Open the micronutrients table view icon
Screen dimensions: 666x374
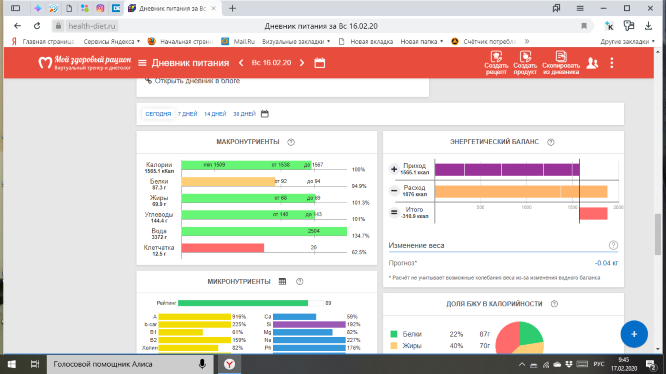point(282,281)
